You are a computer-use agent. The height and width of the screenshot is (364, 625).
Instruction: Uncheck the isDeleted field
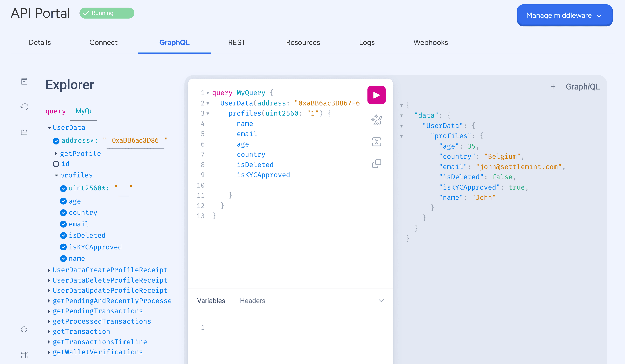pos(63,236)
